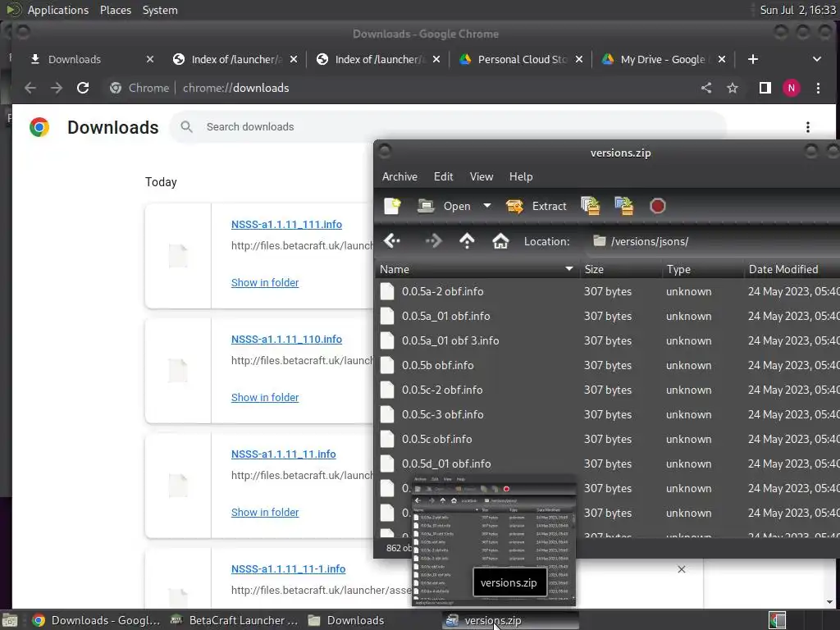Screen dimensions: 840x630
Task: Add files to the archive icon
Action: tap(591, 206)
